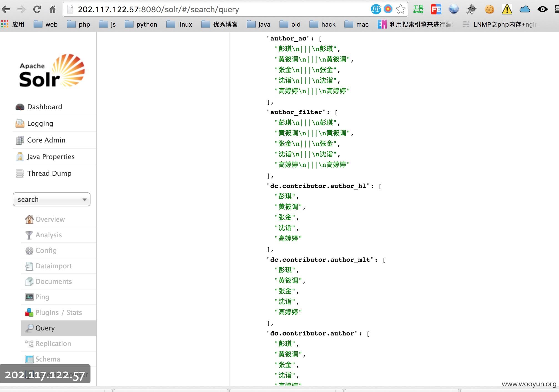Screen dimensions: 559x392
Task: Click the Query magnifier icon
Action: point(29,328)
